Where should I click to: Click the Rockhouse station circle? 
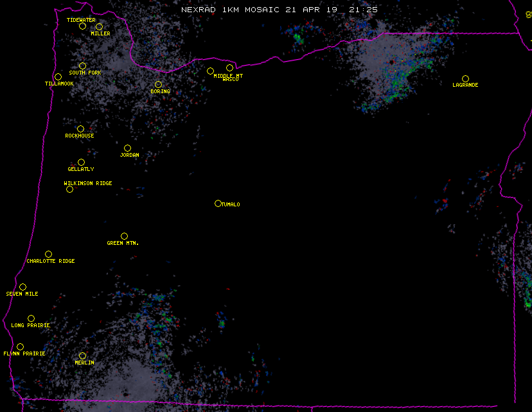(80, 129)
